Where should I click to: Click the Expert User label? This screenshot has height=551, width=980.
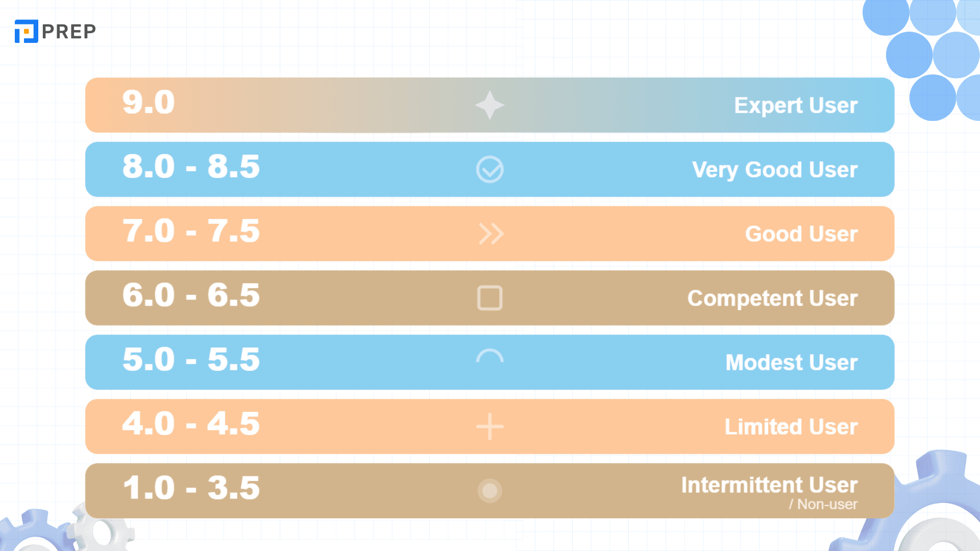click(796, 106)
